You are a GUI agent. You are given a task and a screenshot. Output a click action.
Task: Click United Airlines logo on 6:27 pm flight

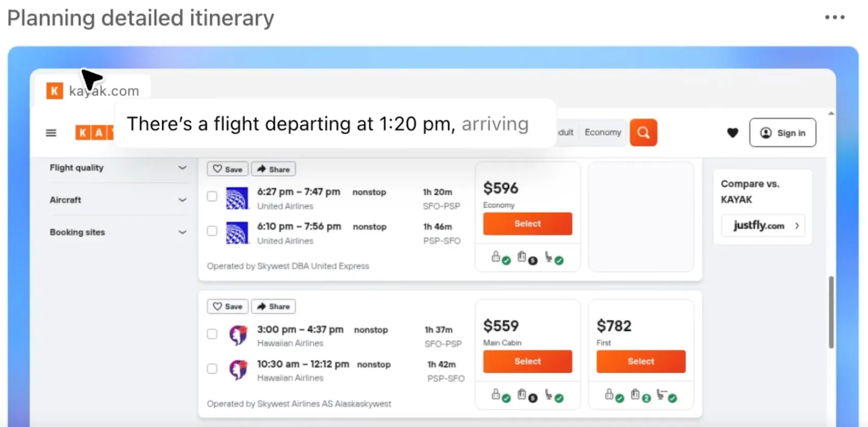(x=237, y=199)
